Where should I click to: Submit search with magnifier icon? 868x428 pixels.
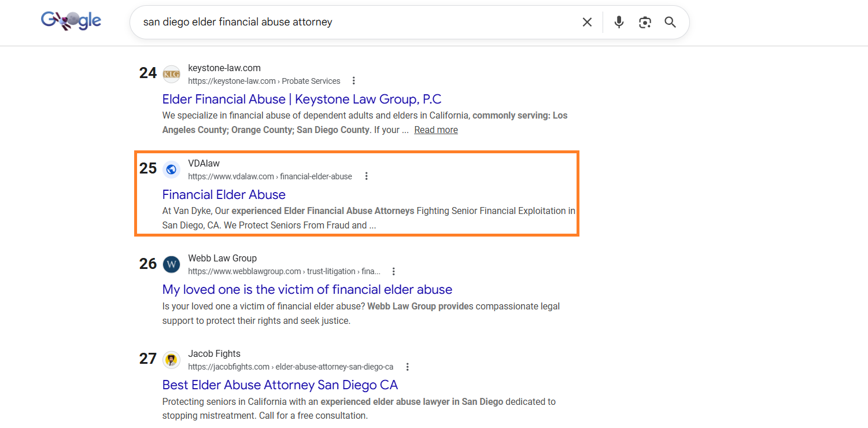click(670, 22)
